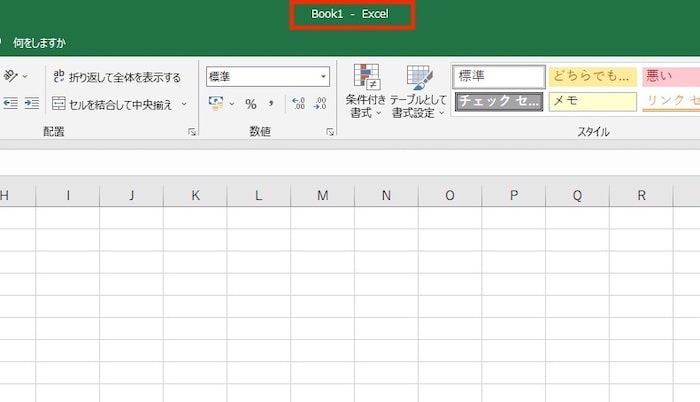
Task: Open the orientation icon's dropdown arrow
Action: (x=25, y=77)
